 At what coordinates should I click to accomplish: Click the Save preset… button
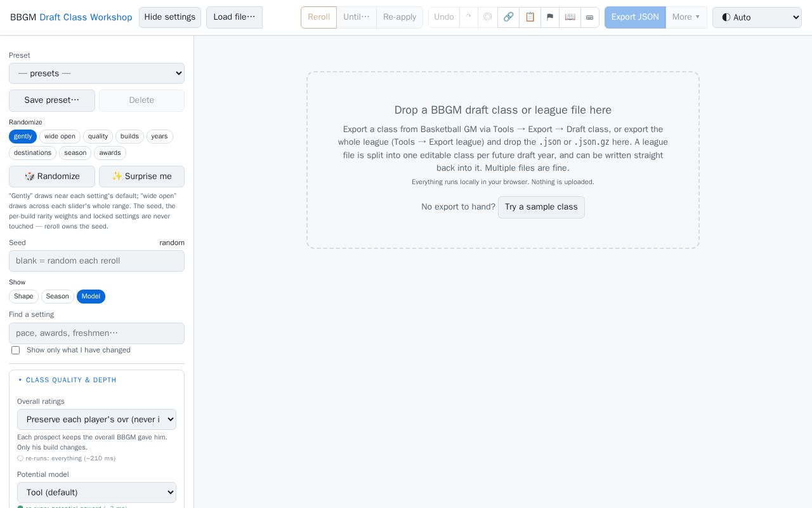(52, 100)
